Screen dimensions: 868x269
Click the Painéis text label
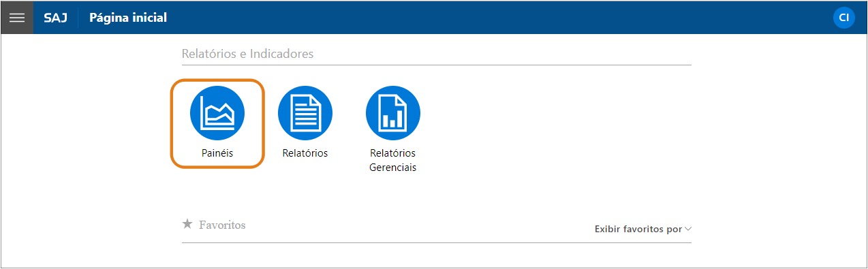[217, 153]
